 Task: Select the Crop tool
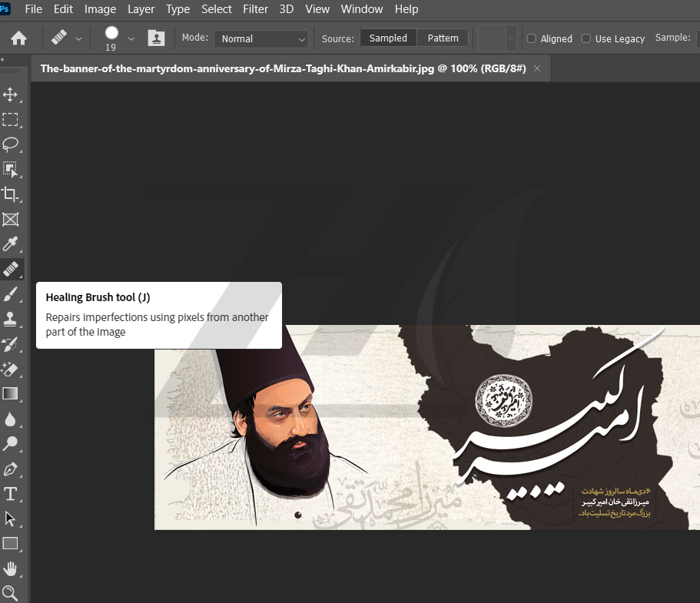click(x=11, y=194)
